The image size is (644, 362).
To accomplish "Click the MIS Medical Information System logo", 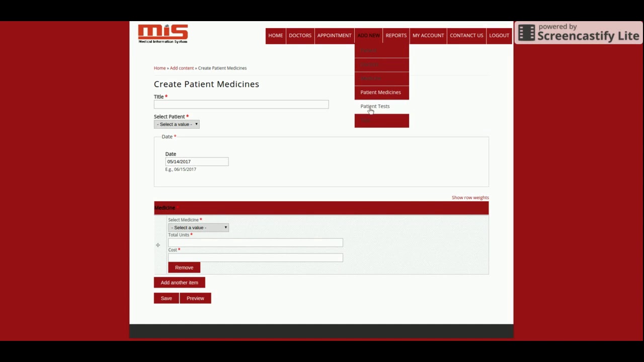I will (163, 34).
